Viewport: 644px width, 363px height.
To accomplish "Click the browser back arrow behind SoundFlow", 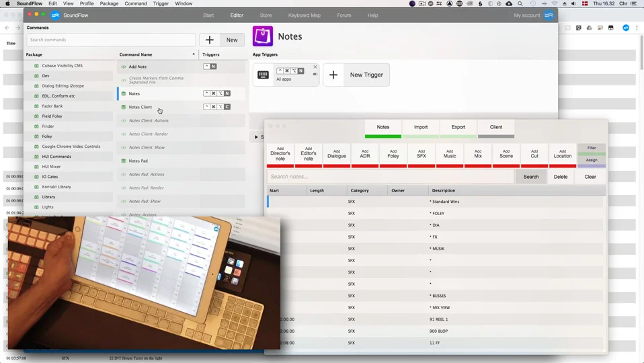I will click(7, 28).
